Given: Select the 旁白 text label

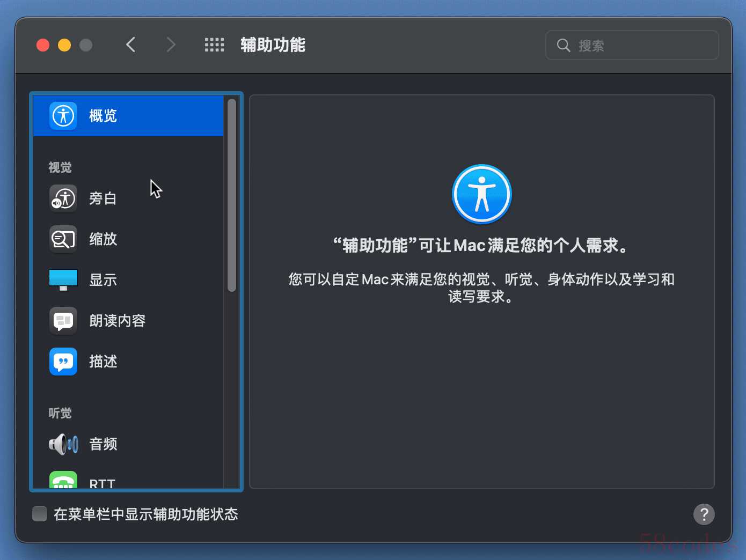Looking at the screenshot, I should pyautogui.click(x=103, y=198).
